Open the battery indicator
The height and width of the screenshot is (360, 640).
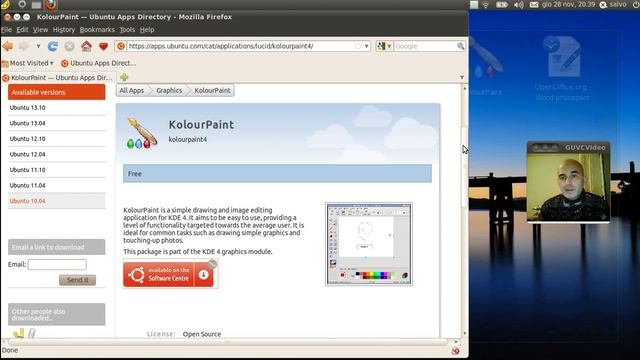[502, 4]
